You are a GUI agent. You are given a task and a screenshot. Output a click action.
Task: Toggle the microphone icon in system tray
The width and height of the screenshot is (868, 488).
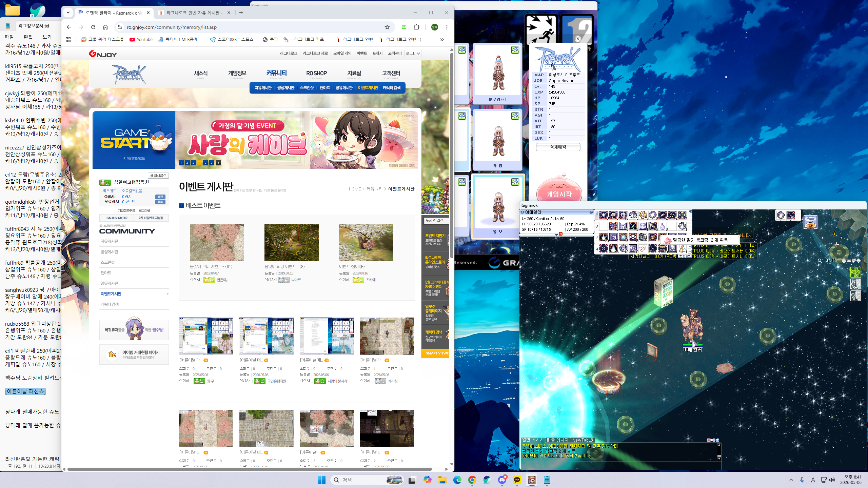[802, 480]
